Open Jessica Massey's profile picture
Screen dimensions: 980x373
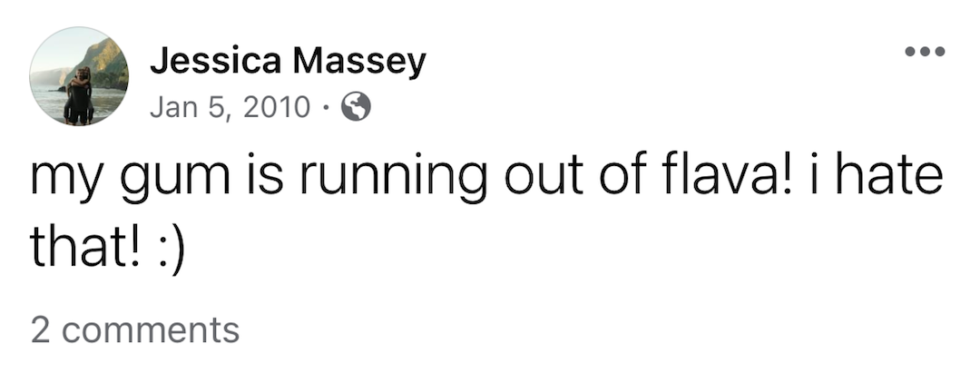point(79,76)
